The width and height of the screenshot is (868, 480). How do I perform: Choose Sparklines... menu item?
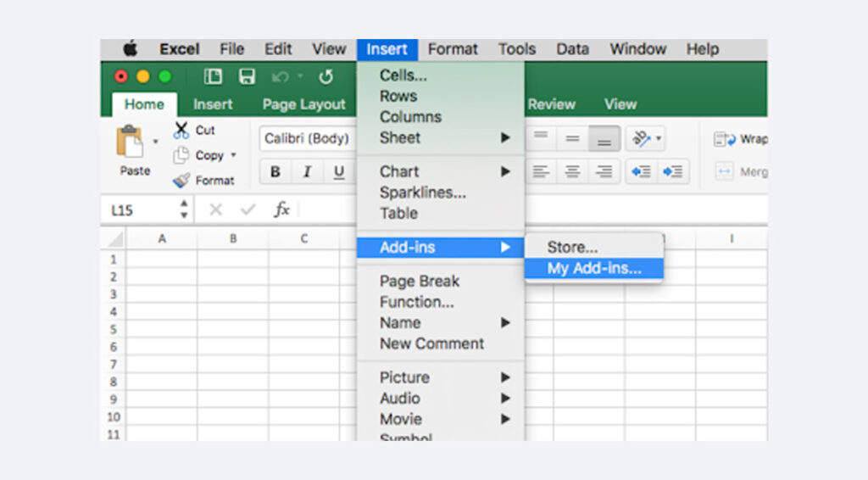(441, 193)
